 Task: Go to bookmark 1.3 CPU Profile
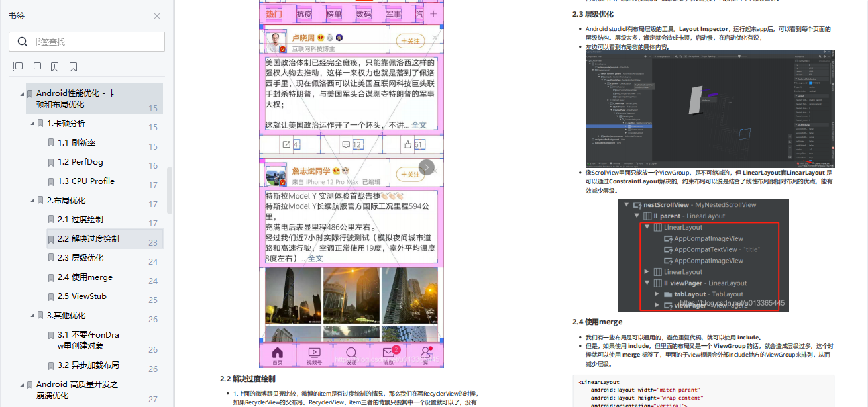coord(86,181)
